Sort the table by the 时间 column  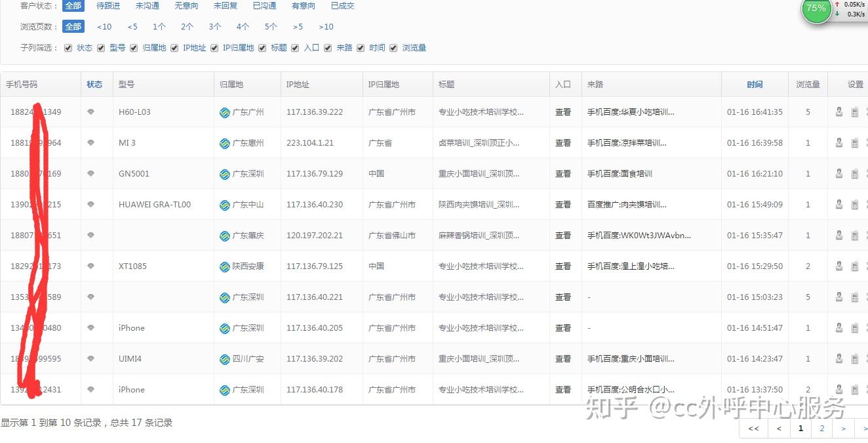point(755,84)
